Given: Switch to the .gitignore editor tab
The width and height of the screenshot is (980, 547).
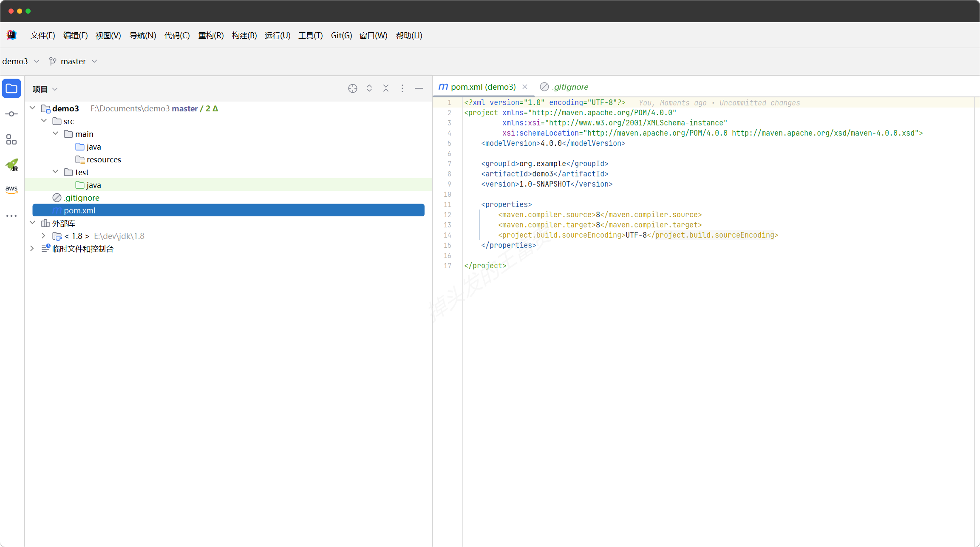Looking at the screenshot, I should [x=569, y=87].
